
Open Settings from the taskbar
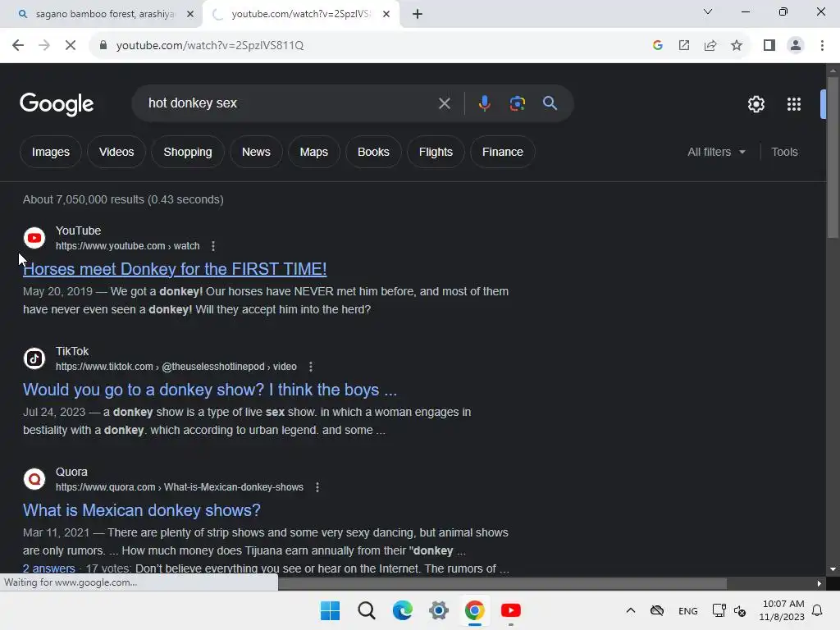point(438,610)
